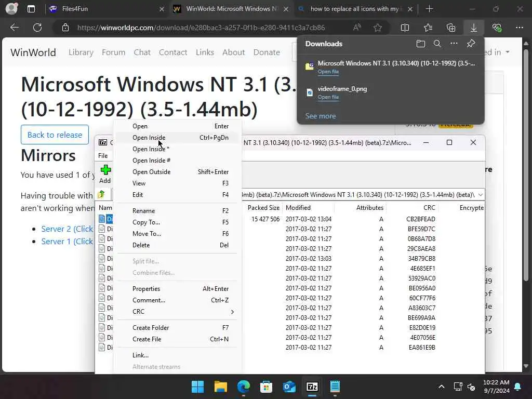Show hidden system tray icons

[442, 387]
